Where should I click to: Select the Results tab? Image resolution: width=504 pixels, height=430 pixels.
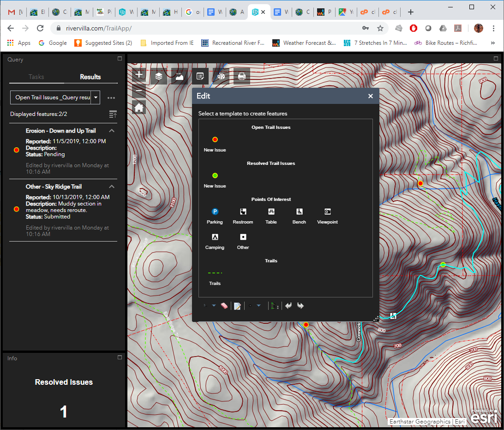[x=90, y=77]
